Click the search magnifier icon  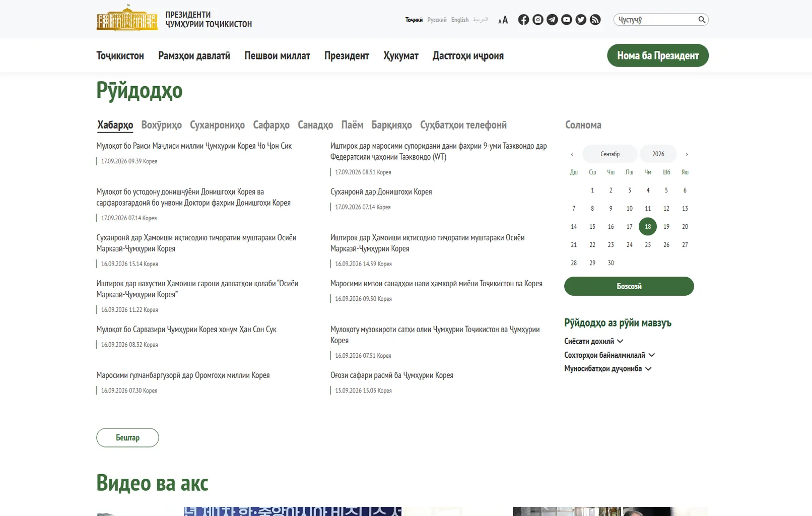coord(702,20)
